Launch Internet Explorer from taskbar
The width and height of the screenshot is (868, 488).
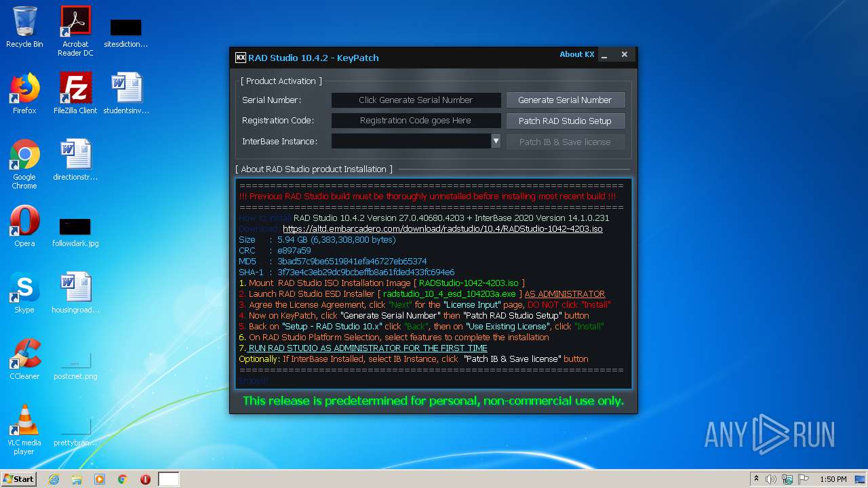(x=54, y=479)
